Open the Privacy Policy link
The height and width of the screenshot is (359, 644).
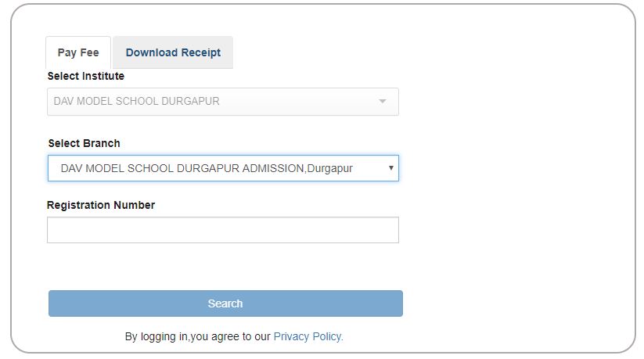pos(308,336)
